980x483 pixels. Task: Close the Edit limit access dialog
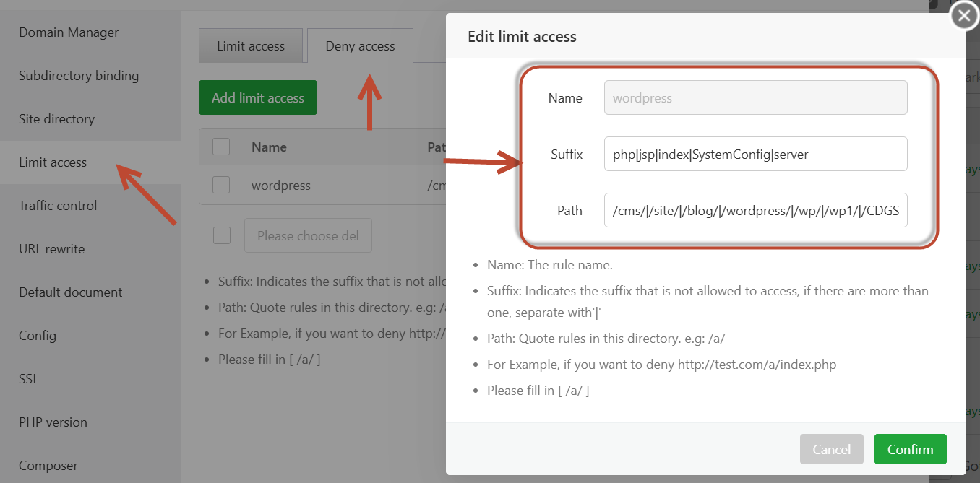964,16
